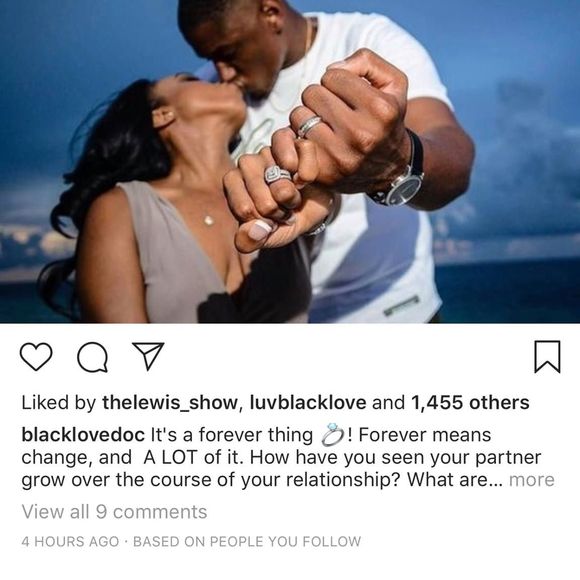Tap the heart icon to like the post

pos(36,357)
